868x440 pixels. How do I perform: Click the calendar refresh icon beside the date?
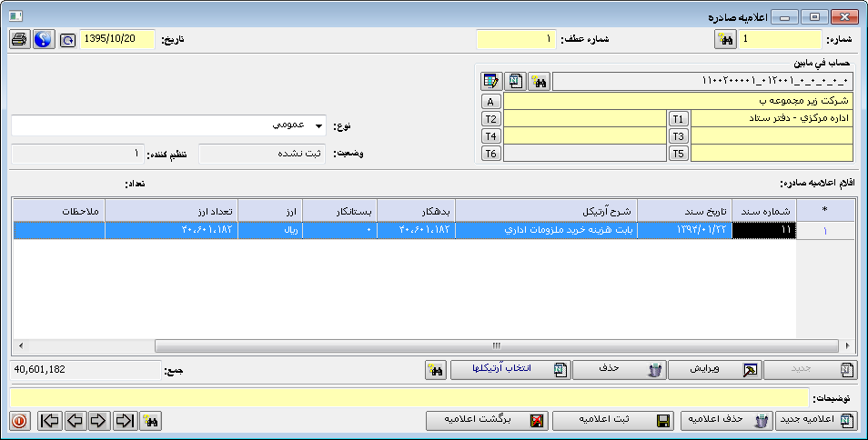pos(67,41)
